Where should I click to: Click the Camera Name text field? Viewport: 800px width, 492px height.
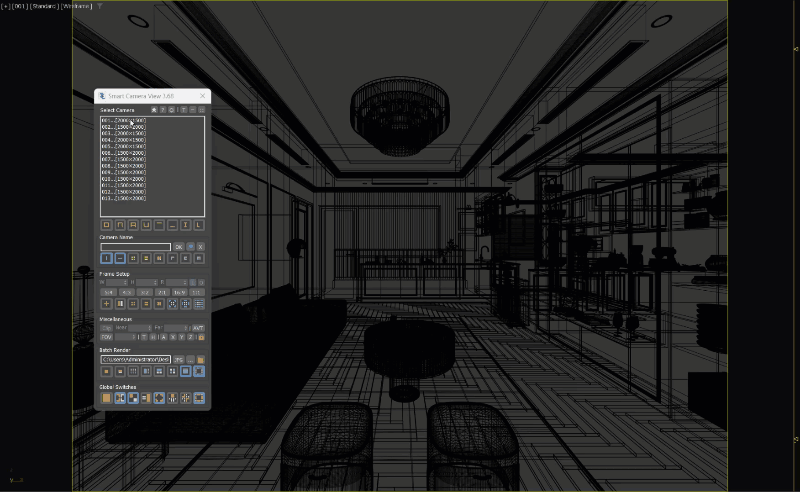pyautogui.click(x=135, y=247)
